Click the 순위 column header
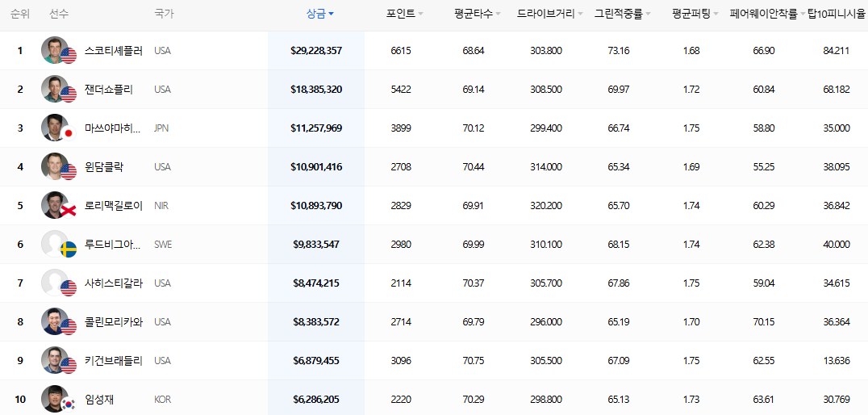 20,14
